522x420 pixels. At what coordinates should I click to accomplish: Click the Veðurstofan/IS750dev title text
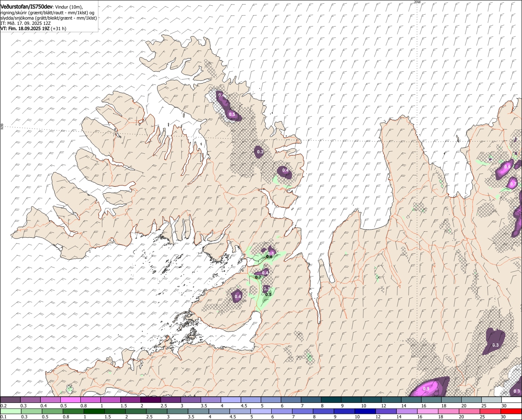[x=27, y=6]
